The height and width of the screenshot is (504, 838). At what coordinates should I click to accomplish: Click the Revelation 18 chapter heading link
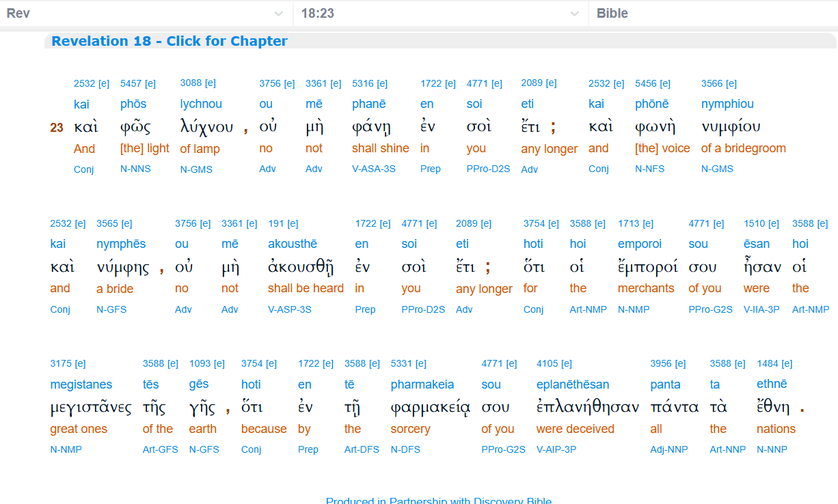pyautogui.click(x=169, y=41)
